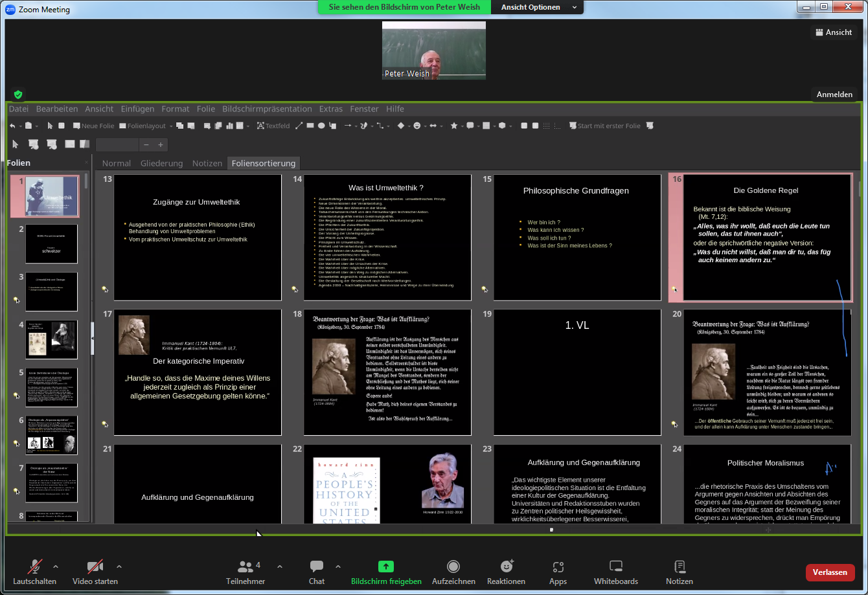
Task: Click the green Bildschirm freigeben icon
Action: point(386,567)
